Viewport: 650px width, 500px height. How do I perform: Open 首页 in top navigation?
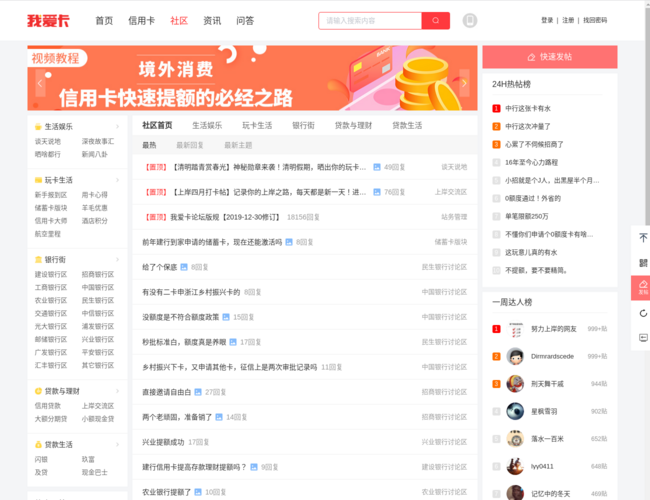tap(104, 21)
